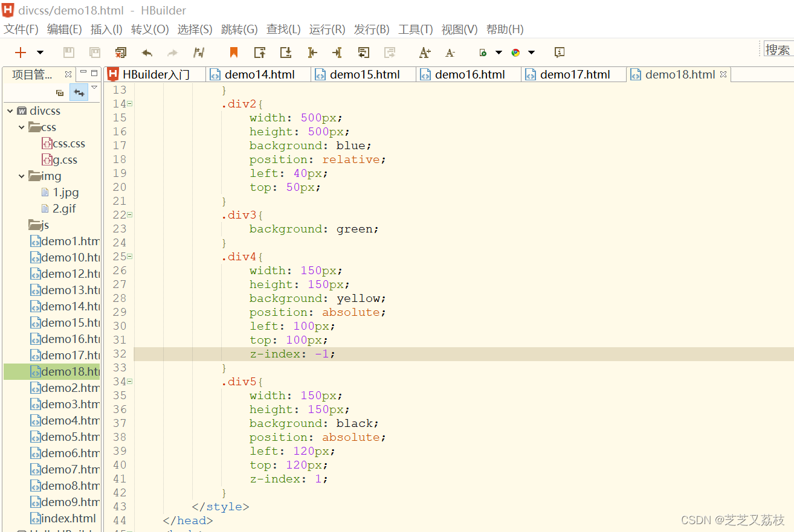Switch to the HBuilder入门 tab
The height and width of the screenshot is (532, 794).
coord(155,74)
